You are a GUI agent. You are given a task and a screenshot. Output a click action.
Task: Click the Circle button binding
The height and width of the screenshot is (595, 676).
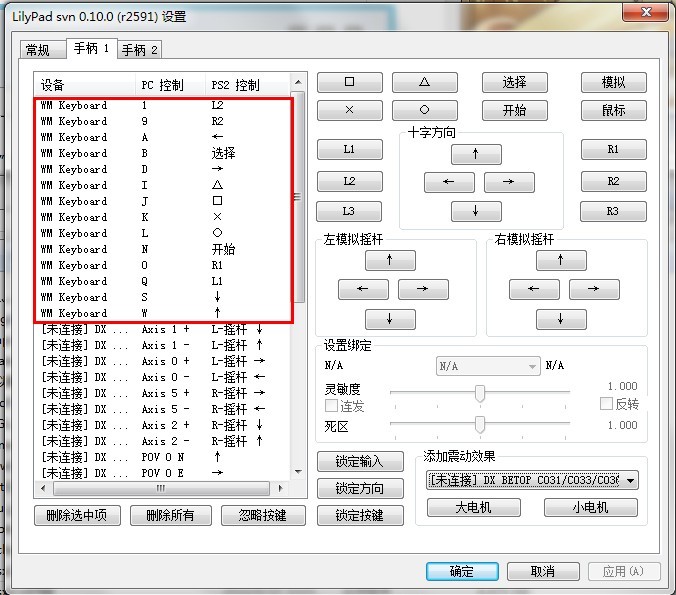tap(425, 110)
